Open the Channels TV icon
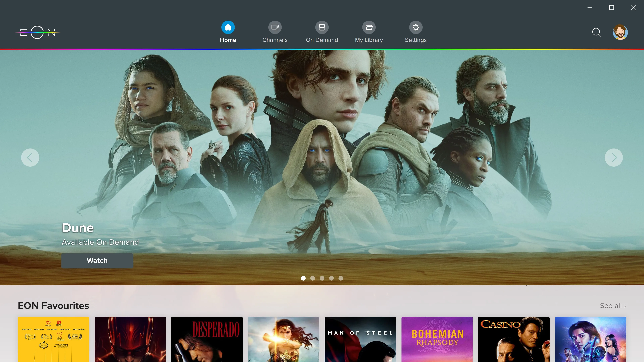Screen dimensions: 644x362 (275, 27)
